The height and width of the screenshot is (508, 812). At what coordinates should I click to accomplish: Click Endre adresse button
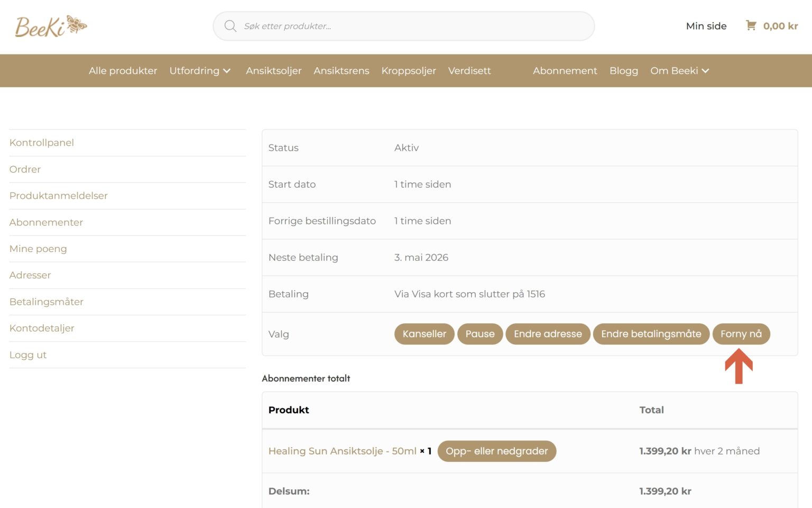[548, 334]
